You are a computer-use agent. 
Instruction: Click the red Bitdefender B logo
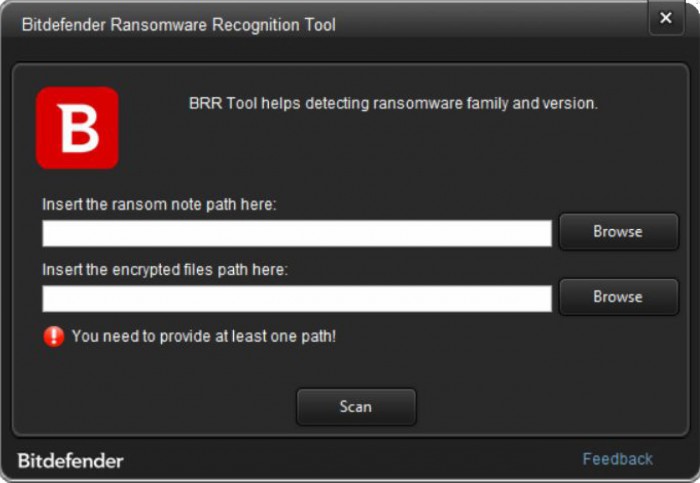click(77, 128)
